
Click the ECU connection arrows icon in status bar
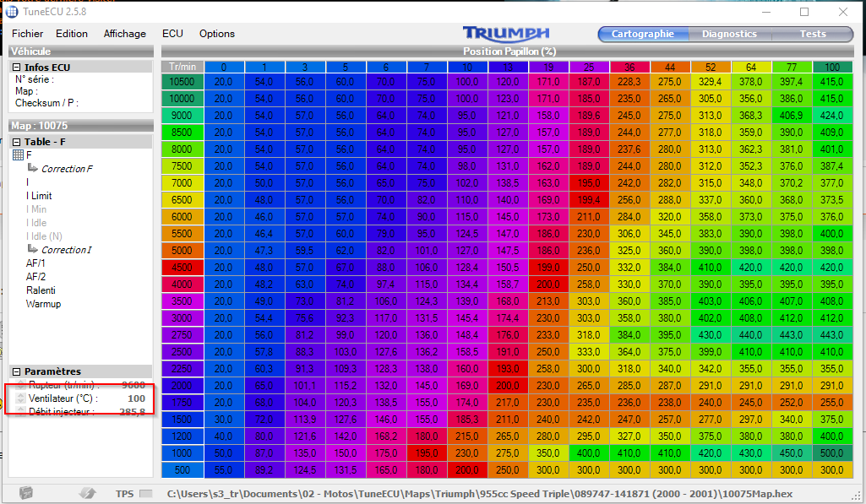coord(87,493)
